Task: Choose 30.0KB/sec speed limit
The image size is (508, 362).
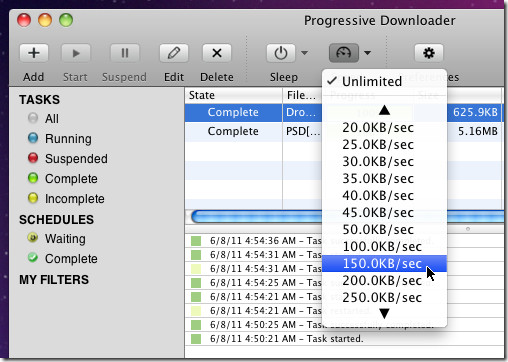Action: point(384,162)
